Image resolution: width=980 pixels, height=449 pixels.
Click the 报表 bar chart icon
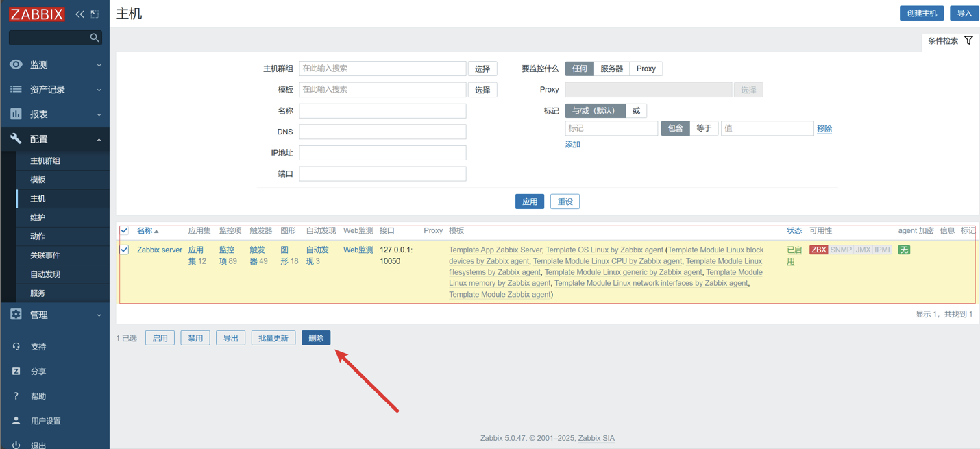pos(16,114)
